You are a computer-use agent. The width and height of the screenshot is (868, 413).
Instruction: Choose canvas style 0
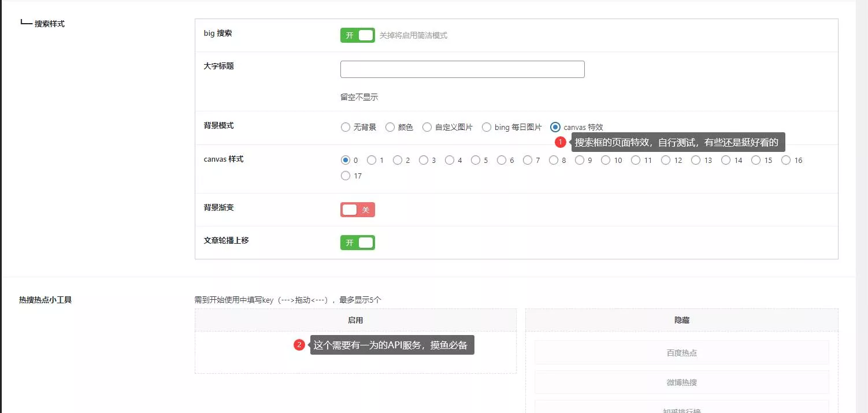click(x=346, y=160)
